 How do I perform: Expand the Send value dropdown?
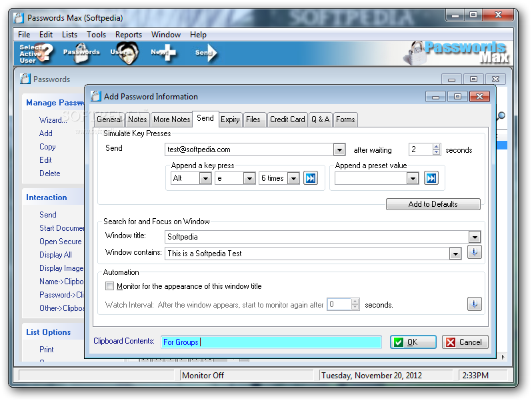pos(339,149)
